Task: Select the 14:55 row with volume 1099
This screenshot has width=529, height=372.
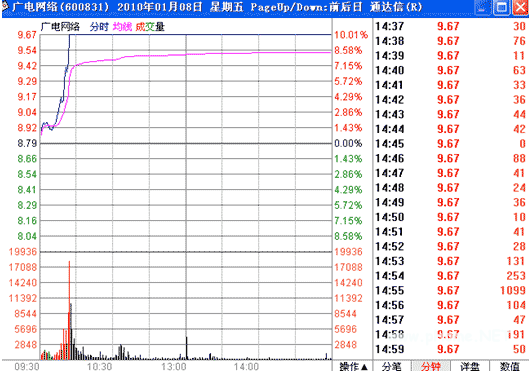Action: 450,290
